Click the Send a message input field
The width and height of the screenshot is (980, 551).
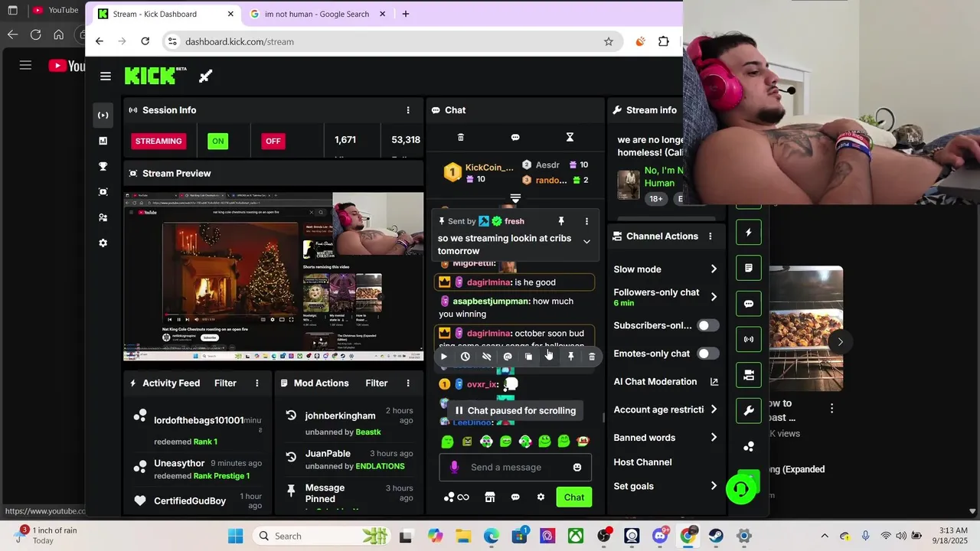[x=515, y=468]
